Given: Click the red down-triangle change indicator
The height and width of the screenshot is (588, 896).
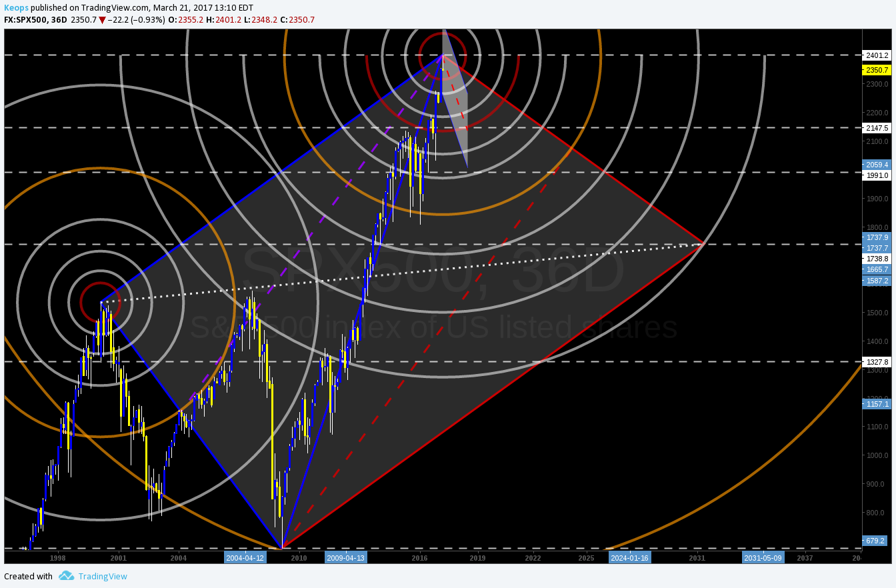Looking at the screenshot, I should pos(102,20).
